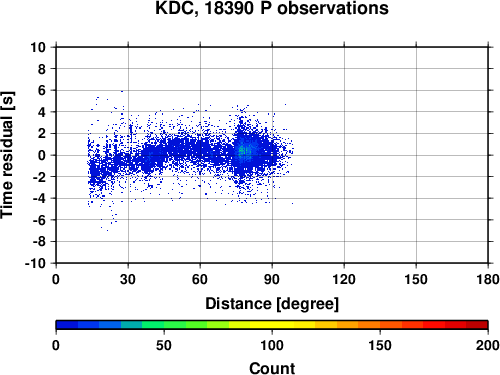Viewport: 500px width, 375px height.
Task: Click the x-axis tick label 90
Action: coord(272,279)
